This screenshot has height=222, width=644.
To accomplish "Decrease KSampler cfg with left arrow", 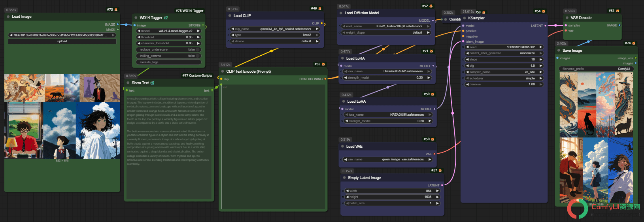I will pos(467,66).
